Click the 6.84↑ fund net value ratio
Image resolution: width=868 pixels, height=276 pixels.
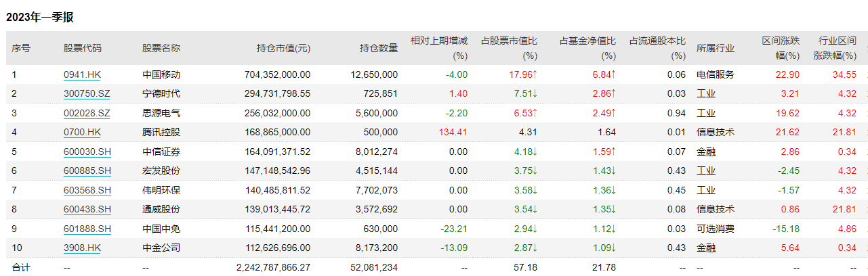[604, 74]
